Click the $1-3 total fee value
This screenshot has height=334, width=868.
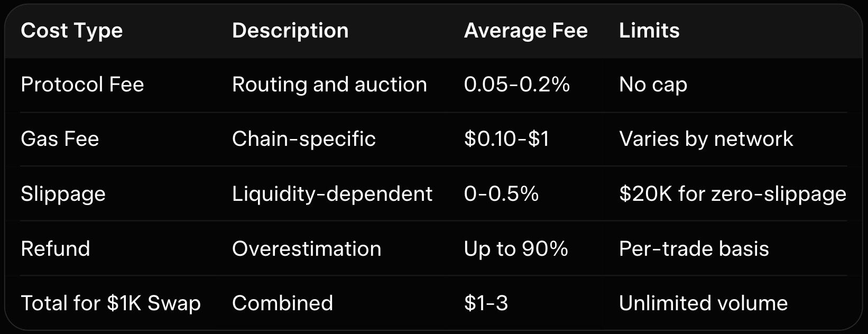(486, 303)
